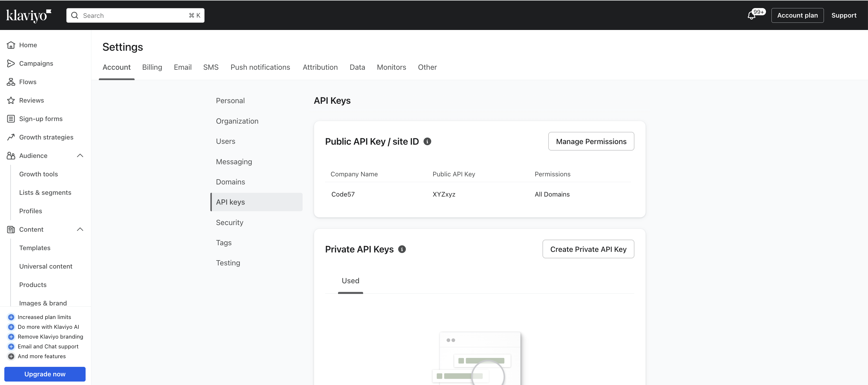This screenshot has height=385, width=868.
Task: Click Manage Permissions button
Action: pyautogui.click(x=591, y=141)
